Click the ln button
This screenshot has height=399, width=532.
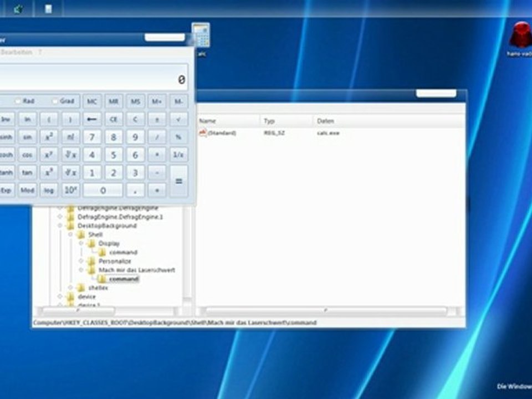click(27, 119)
